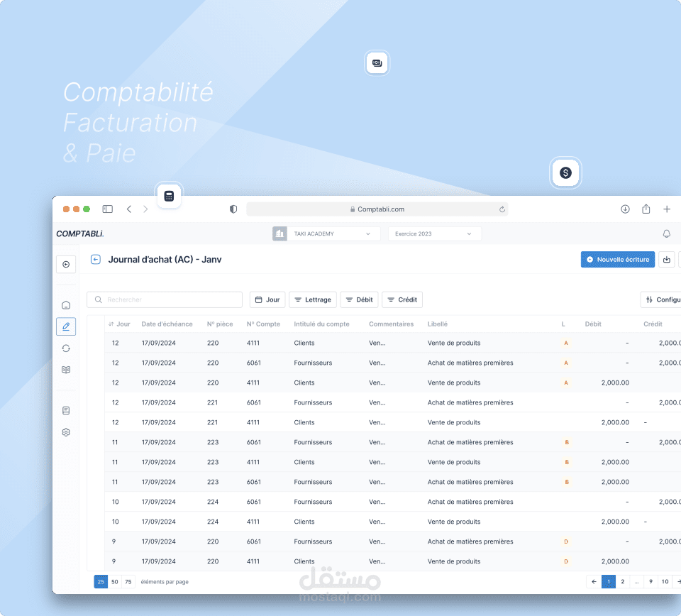Click Date d'échéance column header
This screenshot has width=681, height=616.
coord(167,324)
